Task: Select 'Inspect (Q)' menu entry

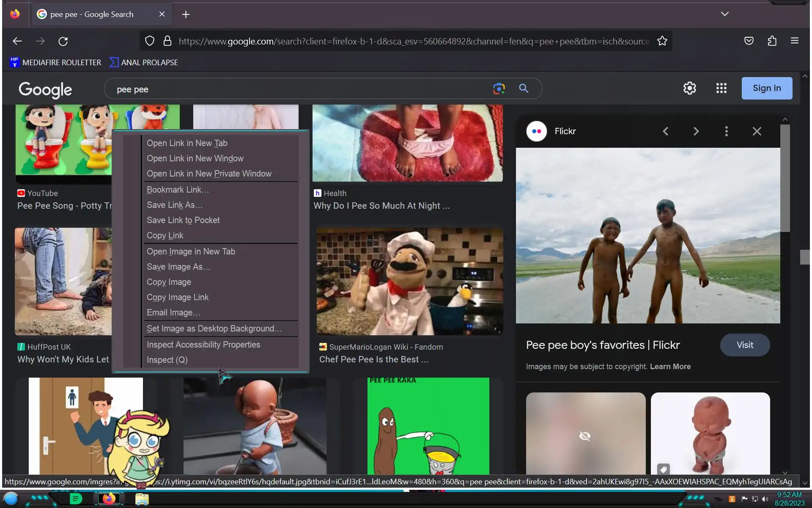Action: tap(167, 360)
